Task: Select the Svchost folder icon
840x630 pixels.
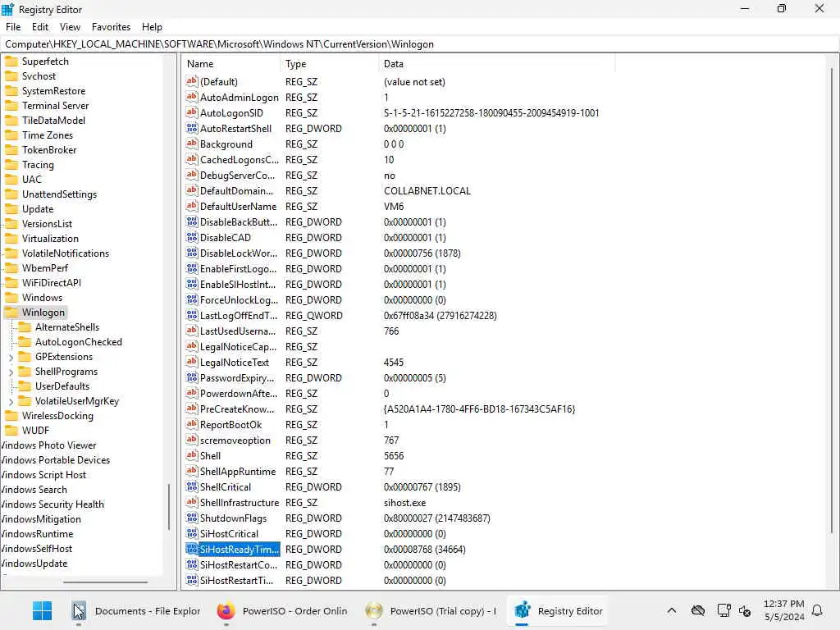Action: pyautogui.click(x=11, y=76)
